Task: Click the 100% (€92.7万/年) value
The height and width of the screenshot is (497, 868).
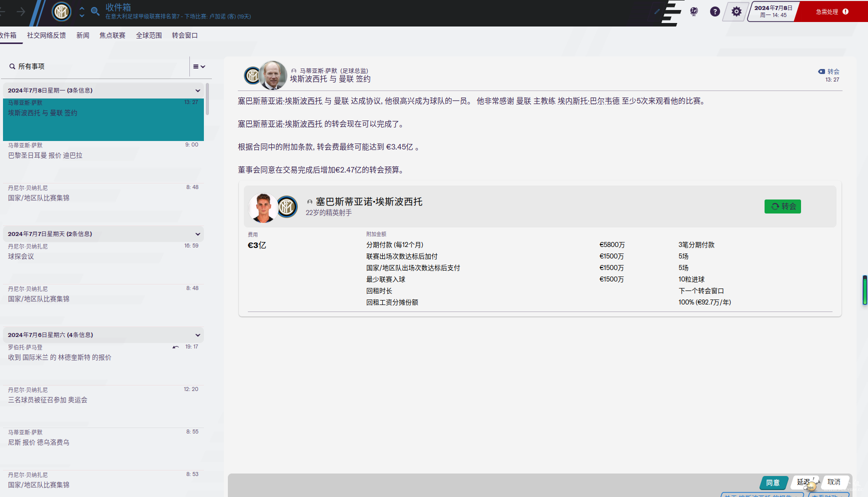Action: coord(705,302)
